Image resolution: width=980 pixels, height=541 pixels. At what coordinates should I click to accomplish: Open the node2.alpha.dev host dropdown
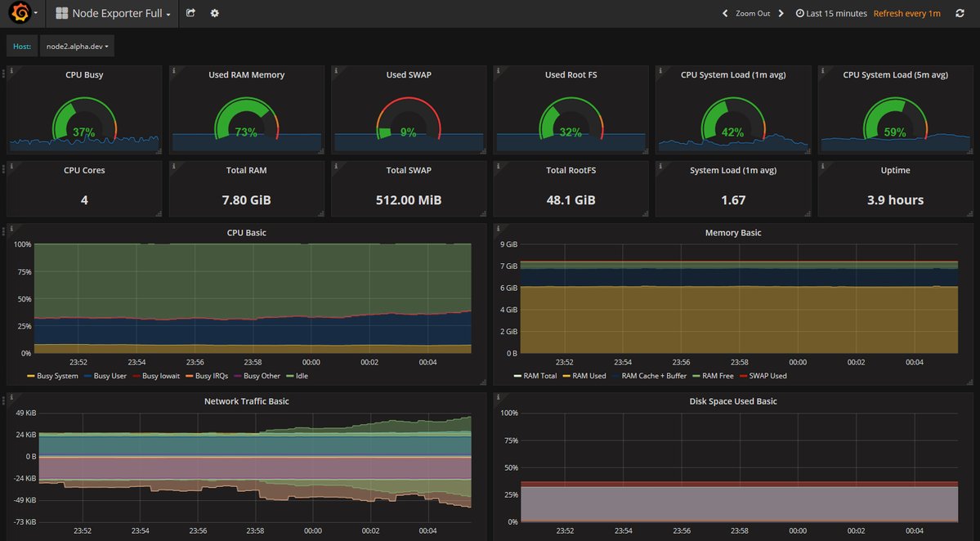pos(77,47)
